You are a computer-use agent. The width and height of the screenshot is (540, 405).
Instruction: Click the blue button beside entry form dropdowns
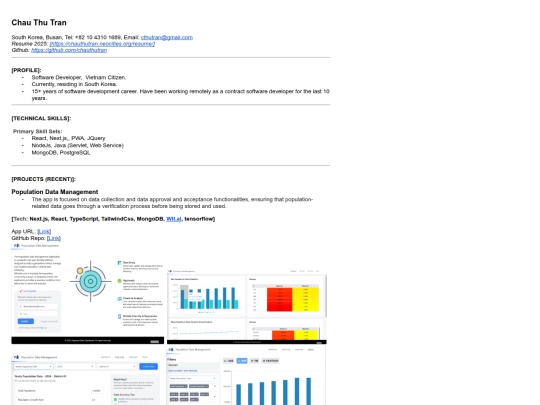(148, 366)
